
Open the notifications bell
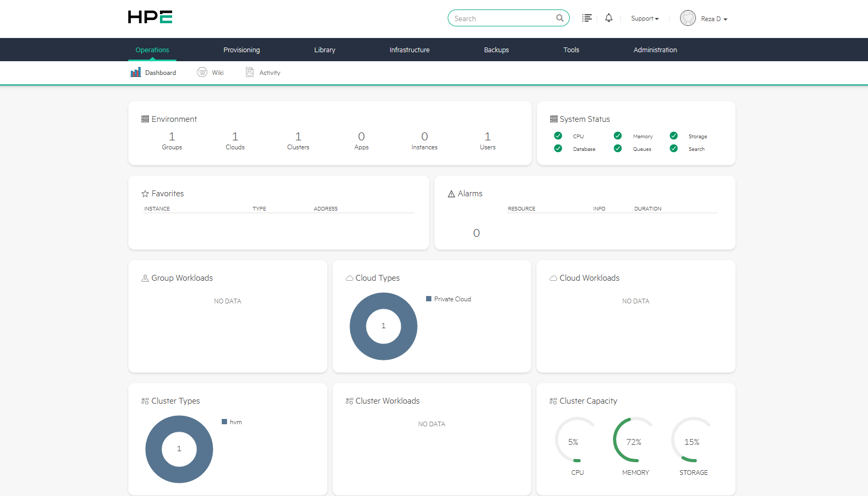point(609,18)
